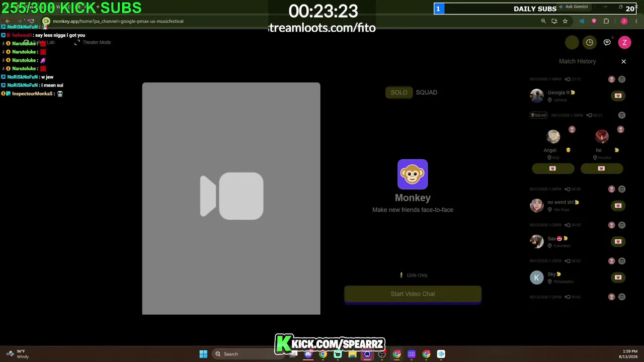
Task: Open File Explorer from the taskbar
Action: [353, 354]
